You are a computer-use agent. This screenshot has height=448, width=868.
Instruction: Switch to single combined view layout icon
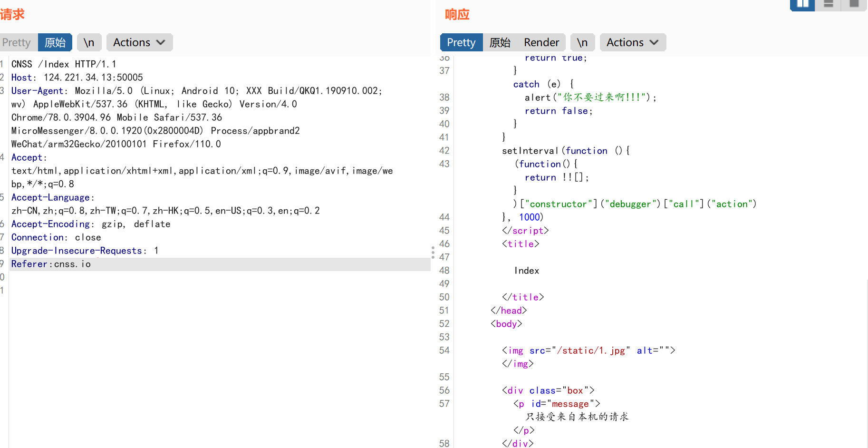854,4
